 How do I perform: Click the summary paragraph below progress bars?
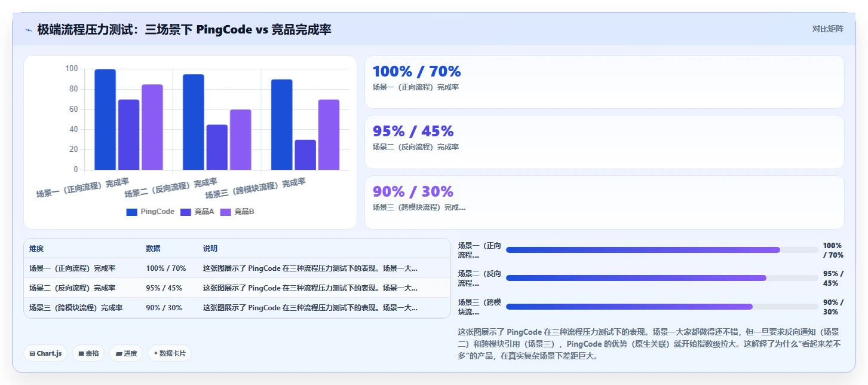[x=650, y=344]
